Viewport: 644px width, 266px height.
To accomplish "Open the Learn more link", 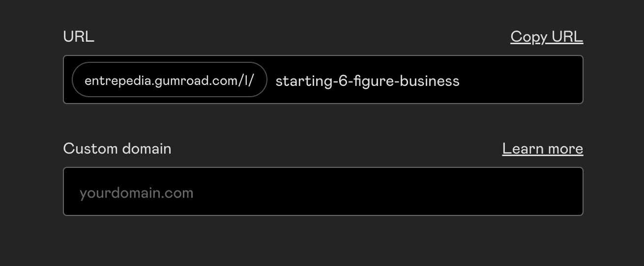I will click(543, 149).
